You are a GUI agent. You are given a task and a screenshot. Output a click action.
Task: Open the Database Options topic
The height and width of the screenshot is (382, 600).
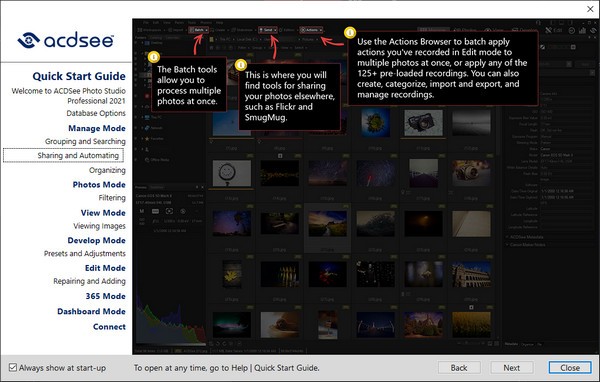[96, 113]
